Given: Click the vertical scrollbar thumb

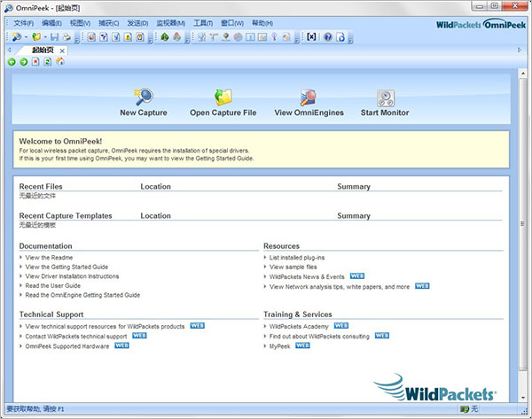Looking at the screenshot, I should coord(522,224).
